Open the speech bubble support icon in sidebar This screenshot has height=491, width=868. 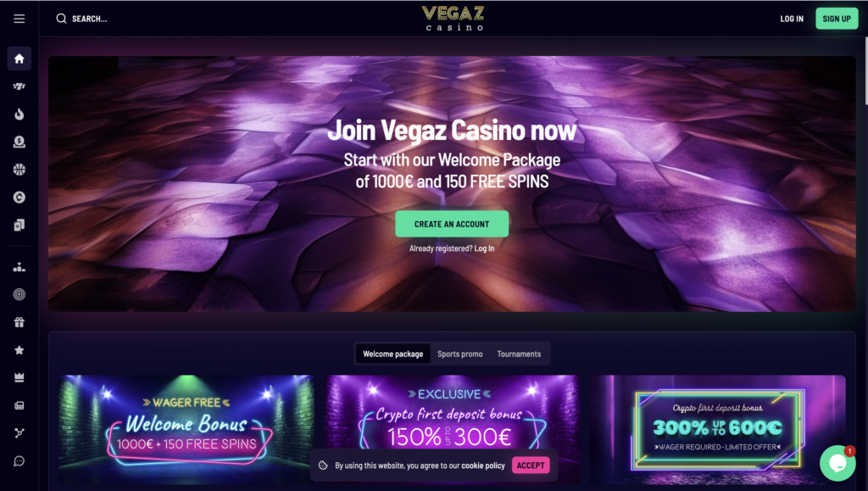coord(19,461)
